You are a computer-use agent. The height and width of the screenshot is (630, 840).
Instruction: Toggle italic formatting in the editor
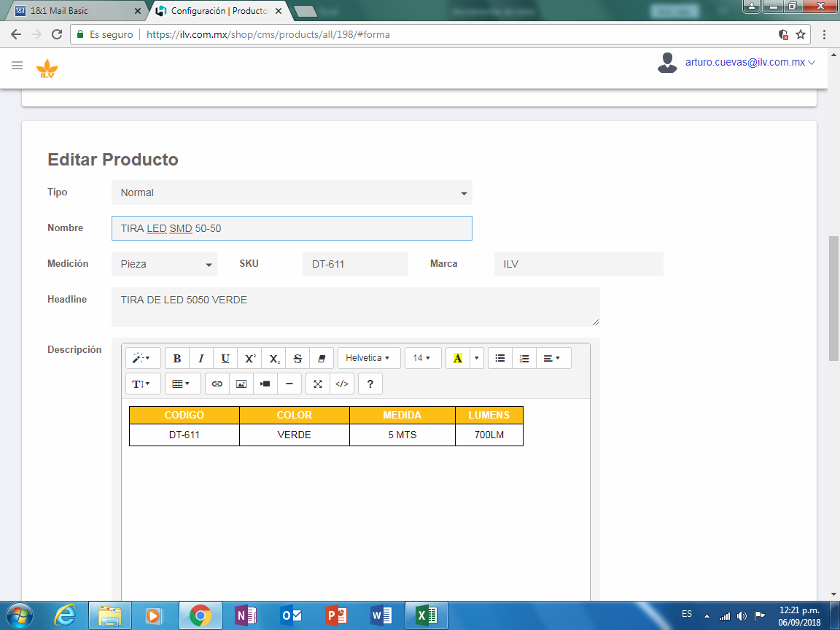201,359
